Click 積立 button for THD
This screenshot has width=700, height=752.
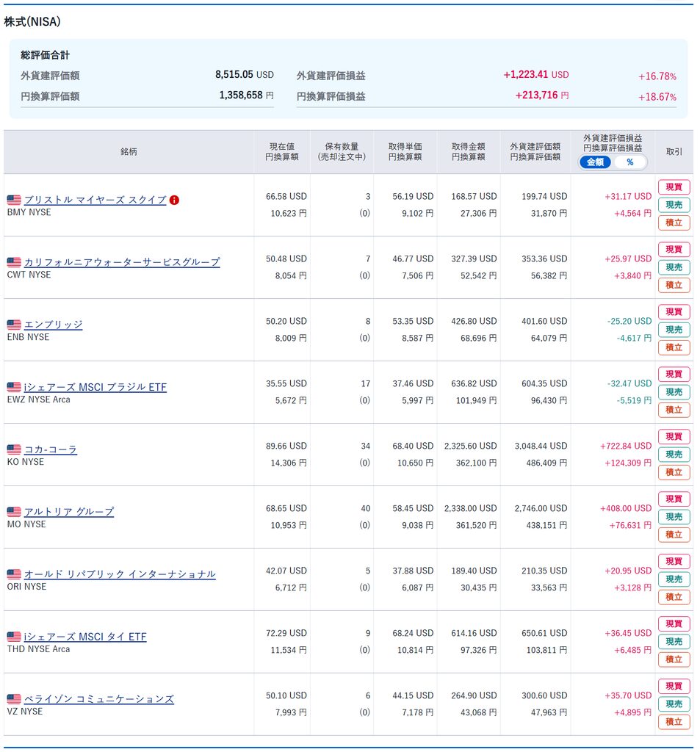674,659
